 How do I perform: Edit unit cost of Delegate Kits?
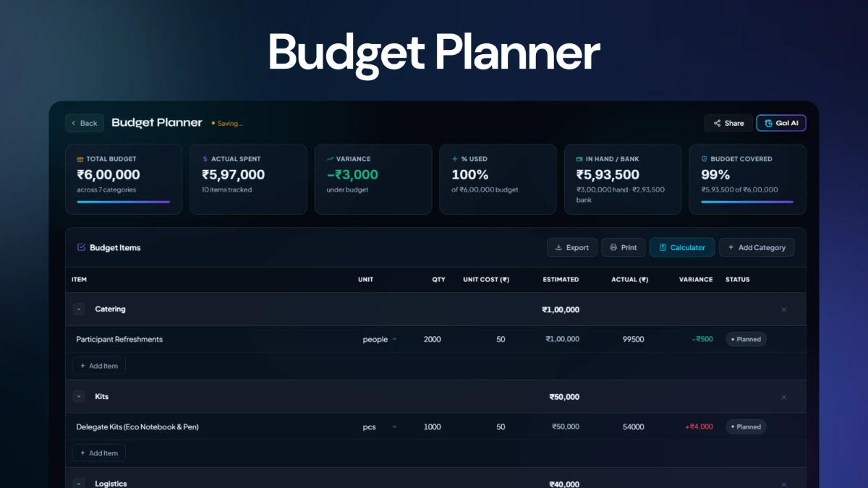(x=501, y=427)
